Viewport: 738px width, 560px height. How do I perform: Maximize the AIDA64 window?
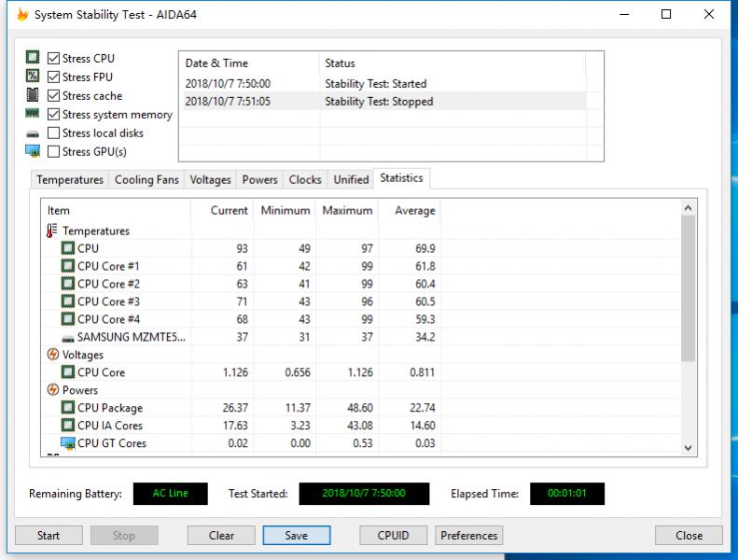tap(666, 14)
